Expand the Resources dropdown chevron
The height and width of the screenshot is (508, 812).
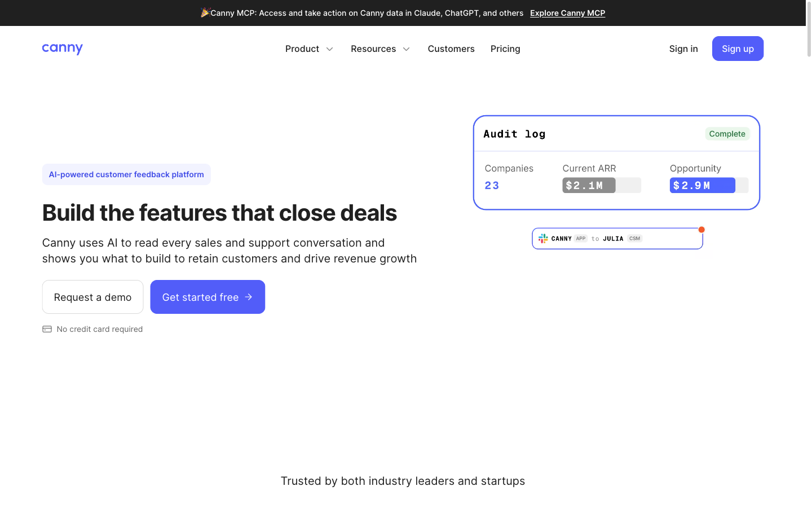pyautogui.click(x=406, y=49)
